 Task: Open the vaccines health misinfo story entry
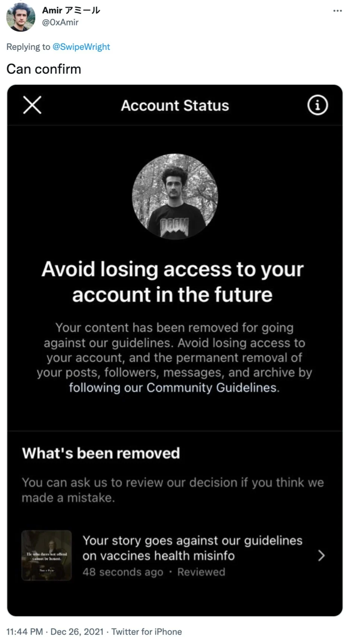[x=174, y=555]
